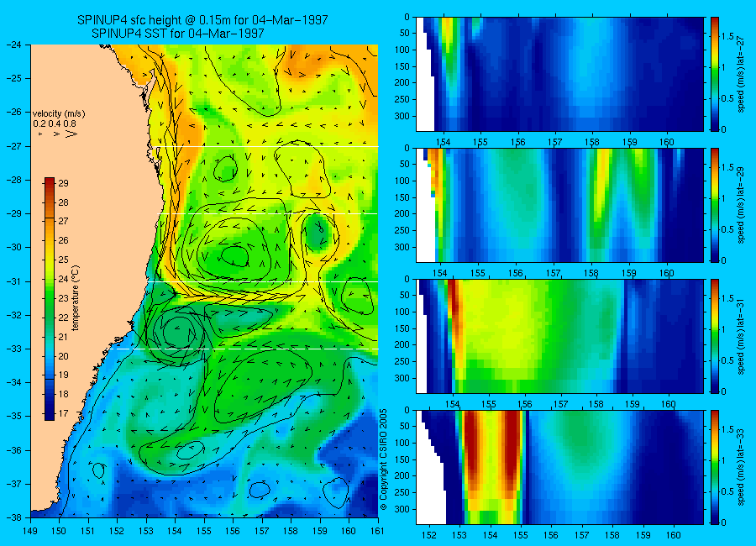Click the '1.5' tick on the lat=-27 color bar

click(727, 37)
